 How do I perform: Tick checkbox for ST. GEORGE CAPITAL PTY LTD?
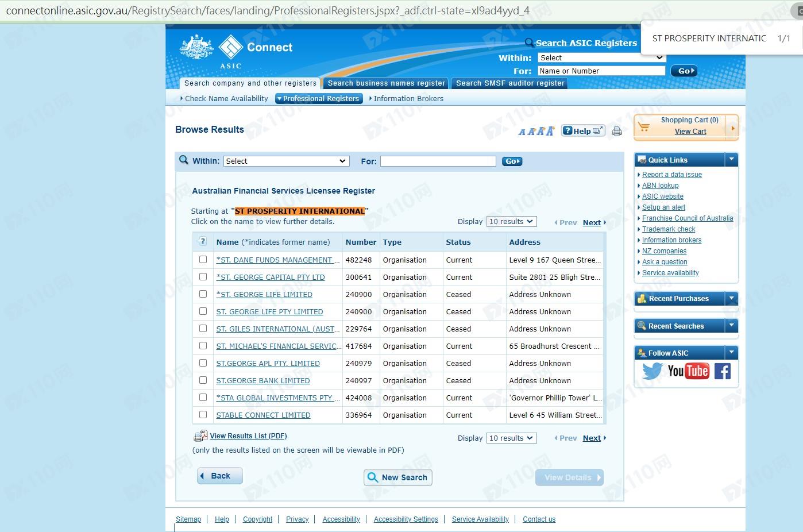[203, 277]
